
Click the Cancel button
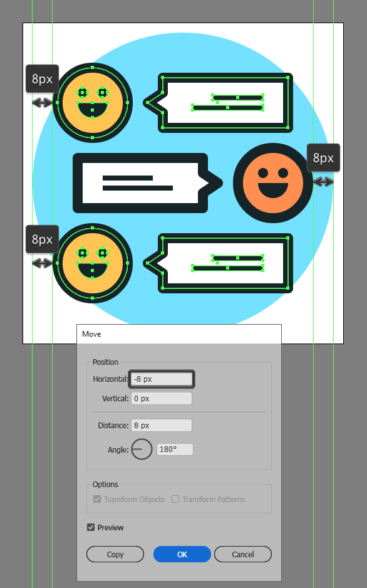point(242,554)
